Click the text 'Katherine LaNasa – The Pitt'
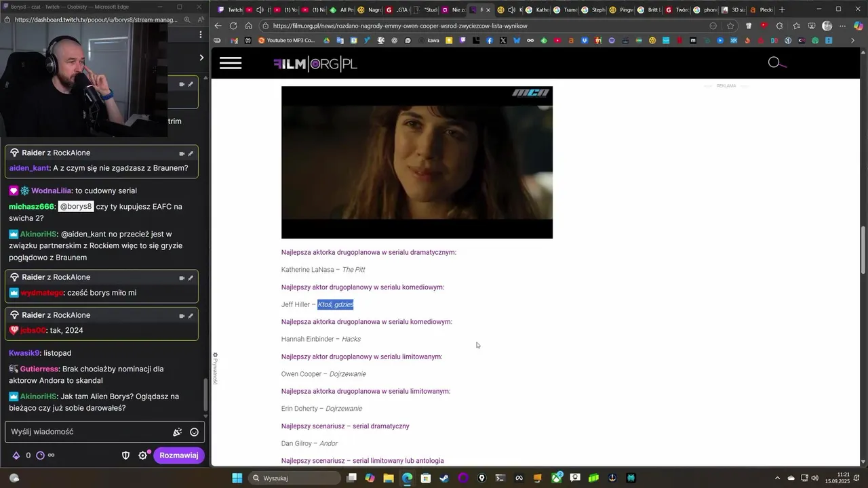The height and width of the screenshot is (488, 868). coord(323,270)
